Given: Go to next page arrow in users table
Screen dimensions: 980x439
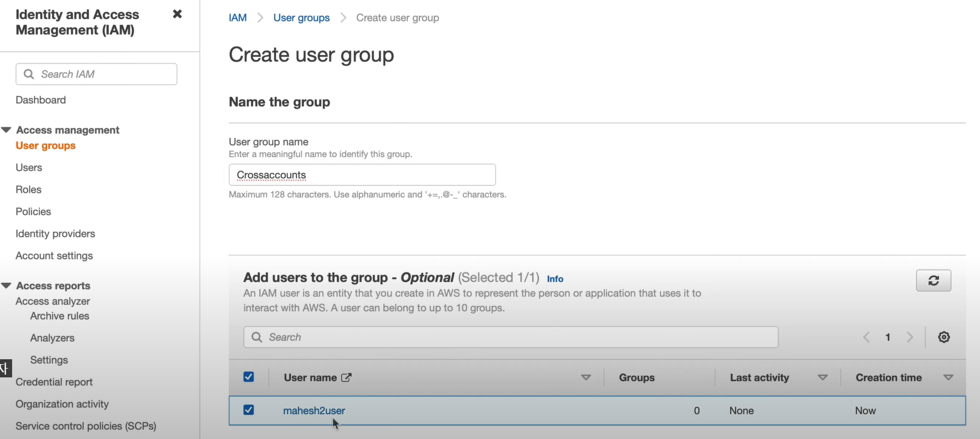Looking at the screenshot, I should [x=910, y=337].
